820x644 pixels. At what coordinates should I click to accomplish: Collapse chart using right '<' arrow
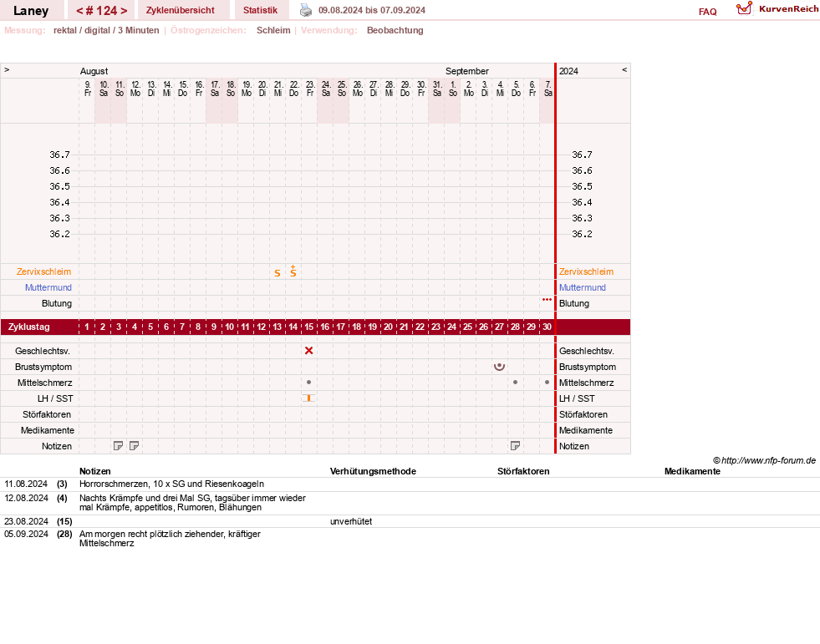pos(624,69)
